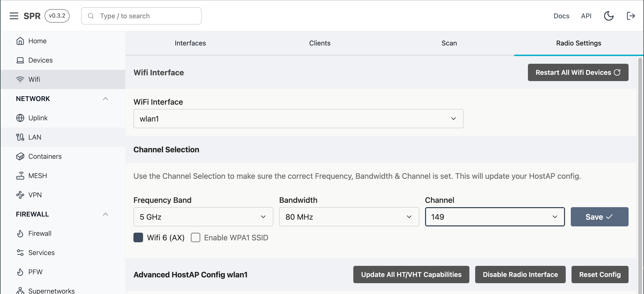
Task: Collapse the NETWORK sidebar section
Action: 105,99
